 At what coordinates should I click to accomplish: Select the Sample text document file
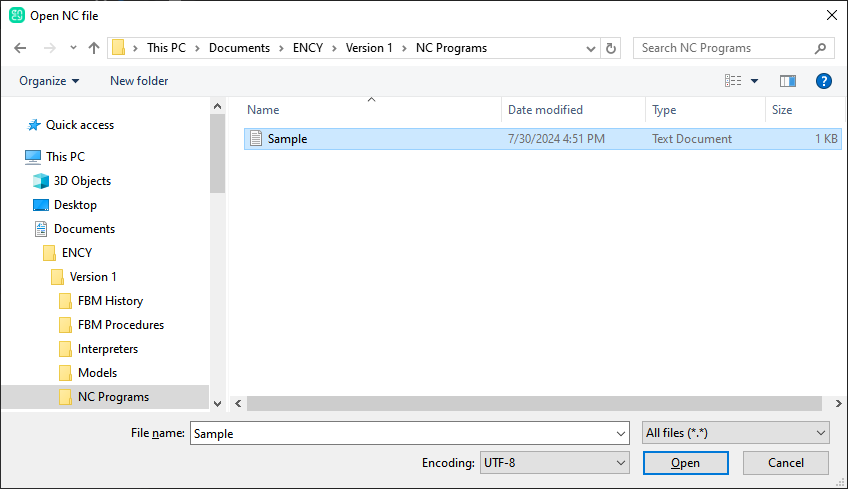click(287, 139)
